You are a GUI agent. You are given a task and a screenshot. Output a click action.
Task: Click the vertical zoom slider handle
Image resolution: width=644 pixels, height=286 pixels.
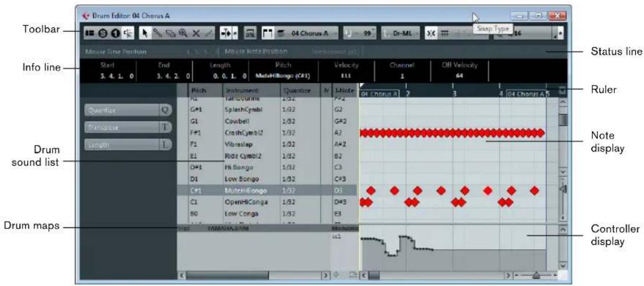coord(563,189)
